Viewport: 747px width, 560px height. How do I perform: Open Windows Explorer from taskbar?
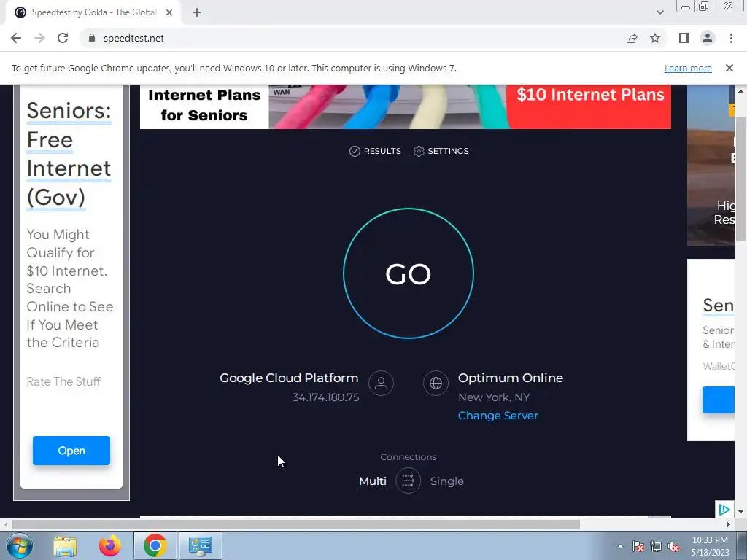[65, 545]
